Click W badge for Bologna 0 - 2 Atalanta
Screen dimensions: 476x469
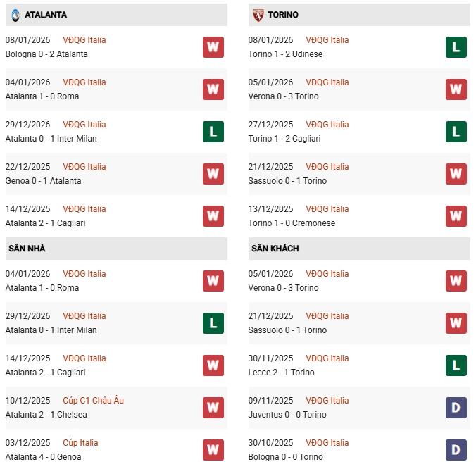(x=213, y=47)
